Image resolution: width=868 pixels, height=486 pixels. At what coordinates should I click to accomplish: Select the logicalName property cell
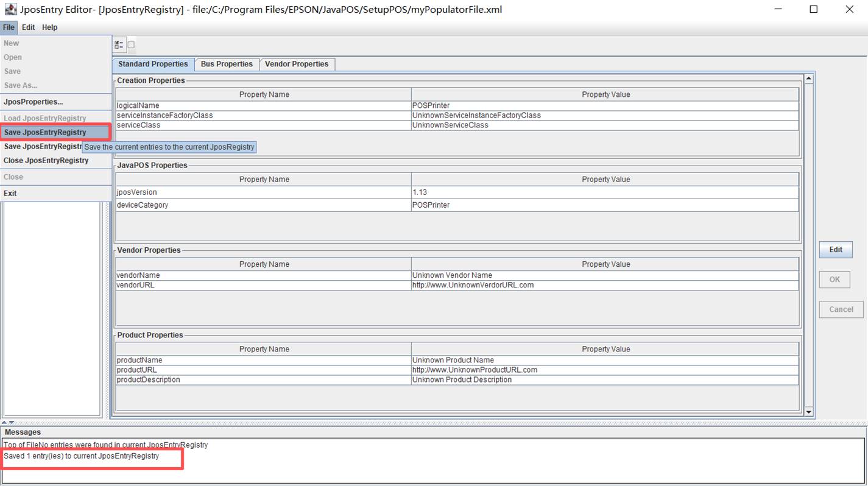264,105
